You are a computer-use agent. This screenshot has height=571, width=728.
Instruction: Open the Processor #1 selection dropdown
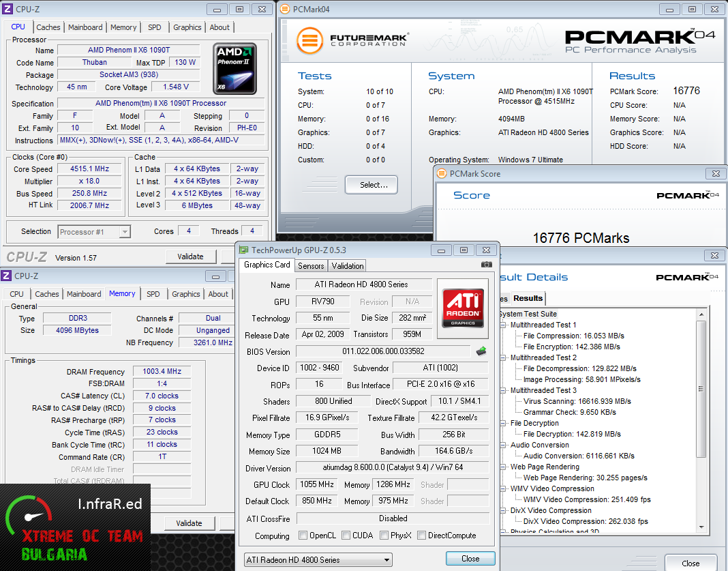tap(94, 232)
